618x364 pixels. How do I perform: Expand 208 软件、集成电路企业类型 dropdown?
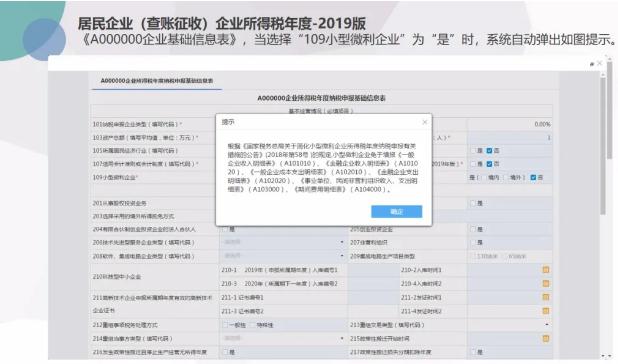coord(342,256)
